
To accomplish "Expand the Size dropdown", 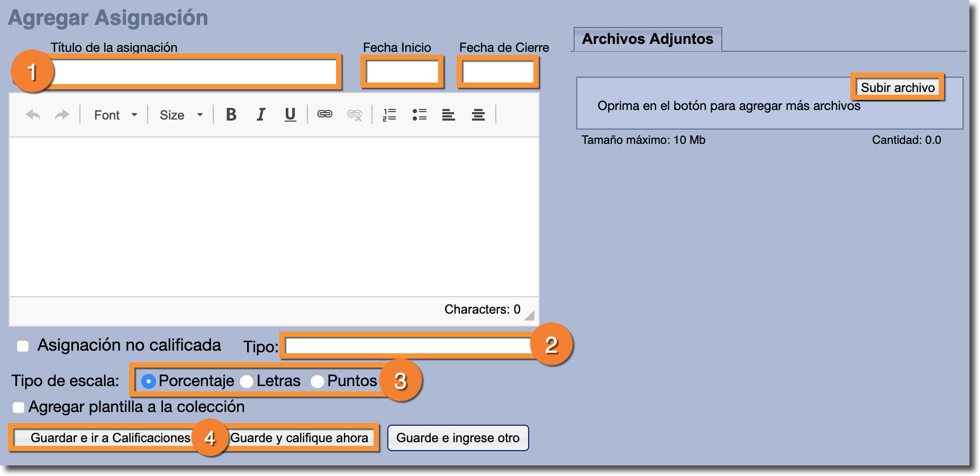I will pyautogui.click(x=181, y=115).
